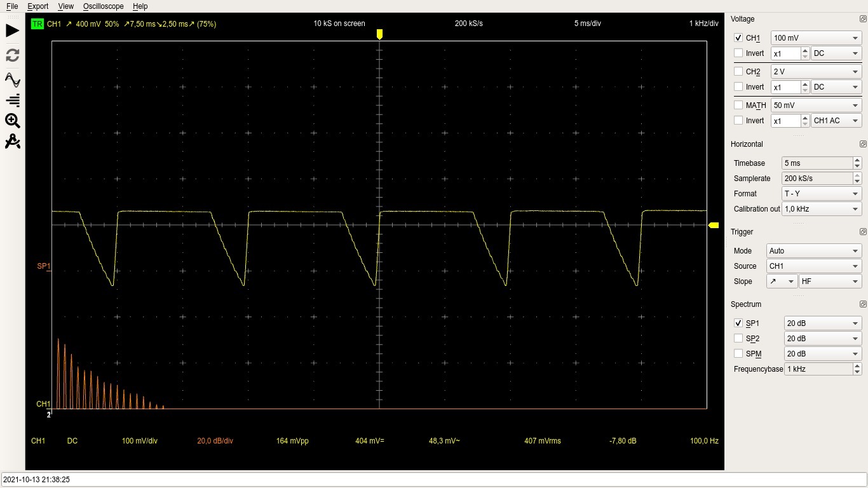This screenshot has width=868, height=488.
Task: Click the Timebase 5 ms field
Action: coord(817,163)
